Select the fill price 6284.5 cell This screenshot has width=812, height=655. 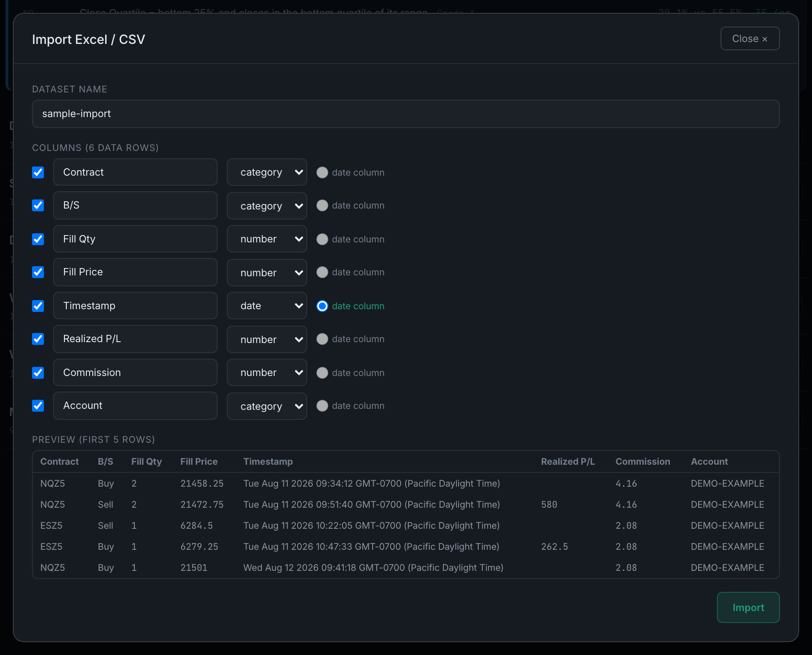click(x=197, y=526)
